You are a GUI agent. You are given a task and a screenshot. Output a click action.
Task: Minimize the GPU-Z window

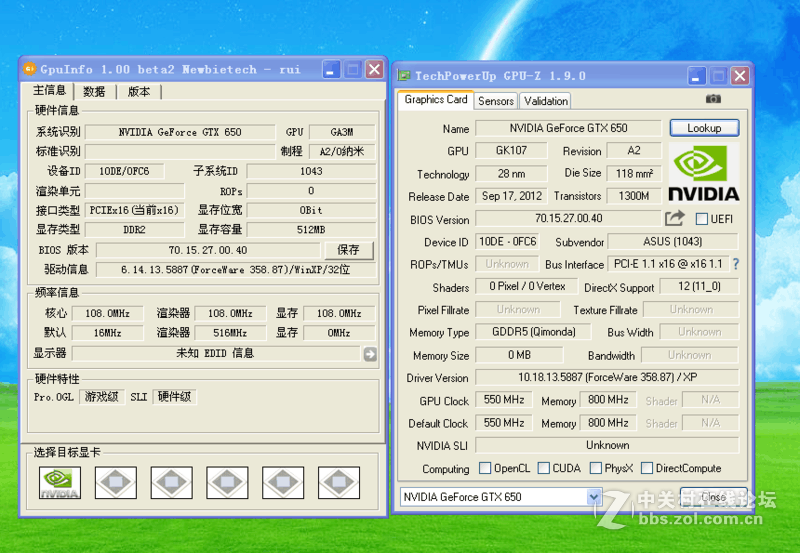[x=696, y=76]
